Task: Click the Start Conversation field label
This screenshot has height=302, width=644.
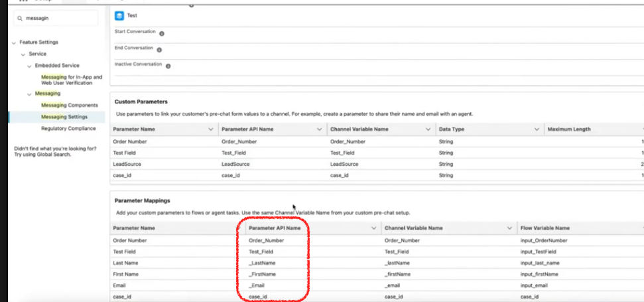Action: [x=135, y=32]
